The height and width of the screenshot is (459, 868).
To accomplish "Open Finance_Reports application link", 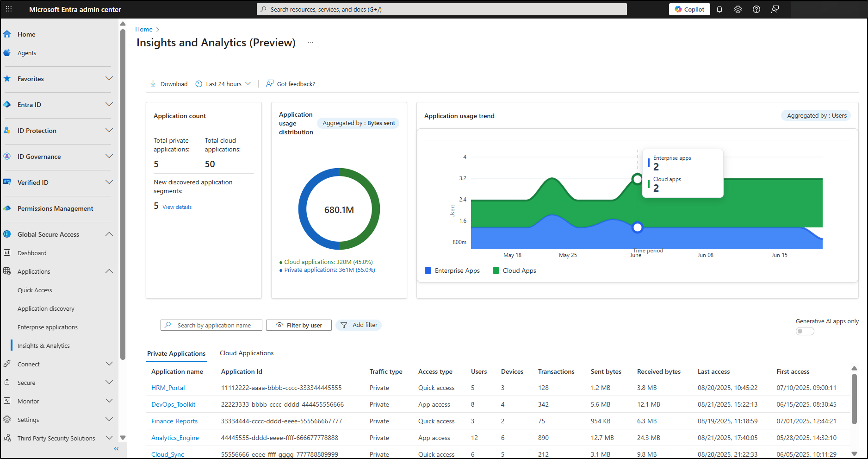I will point(174,421).
